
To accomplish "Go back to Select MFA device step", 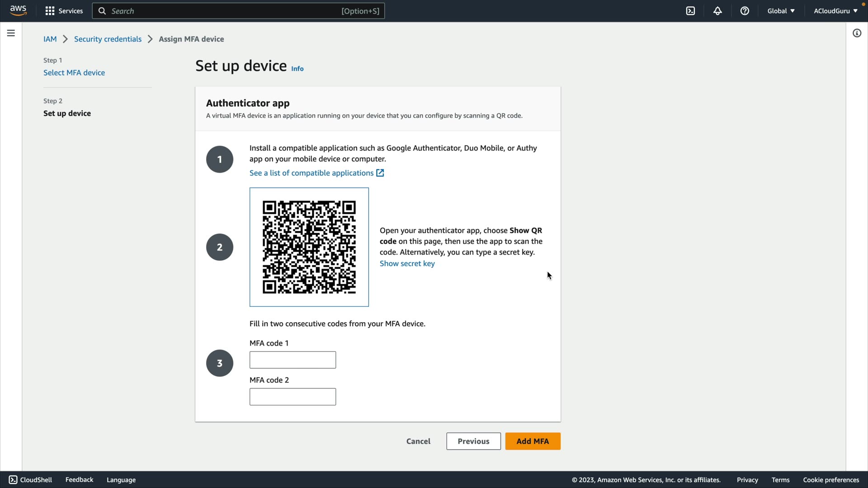I will click(x=74, y=73).
